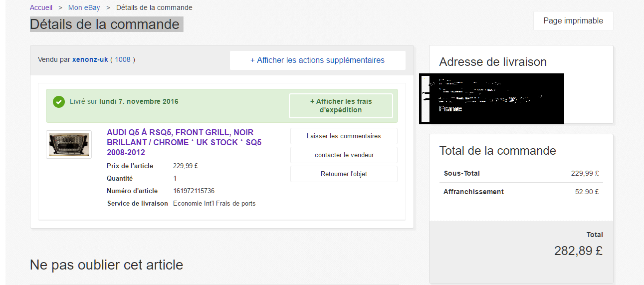Click 'Laisser les commentaires' button
The image size is (644, 285).
tap(344, 136)
